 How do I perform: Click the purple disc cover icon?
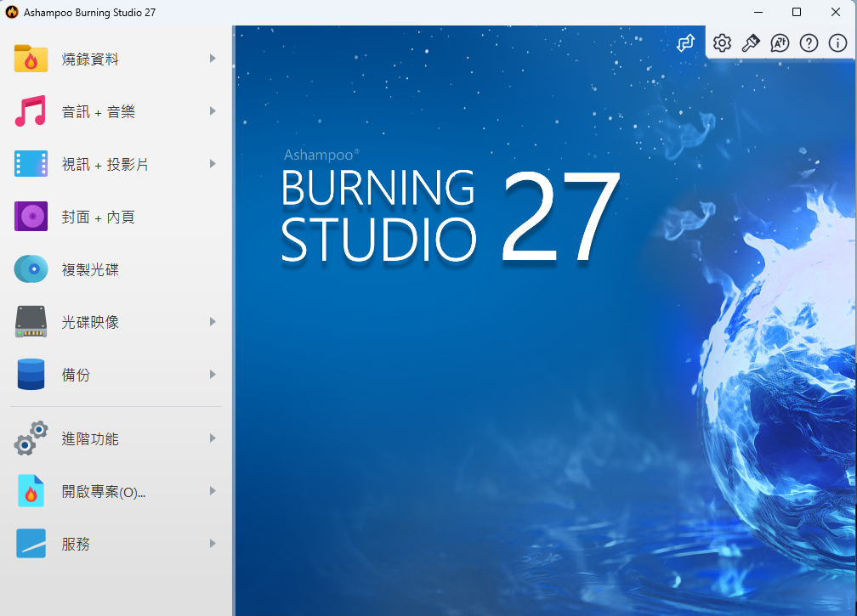(x=31, y=217)
